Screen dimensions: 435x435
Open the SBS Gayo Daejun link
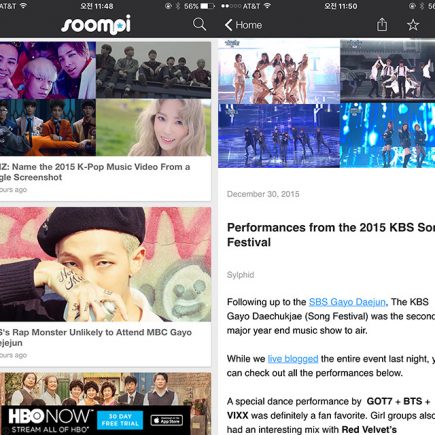(x=347, y=302)
